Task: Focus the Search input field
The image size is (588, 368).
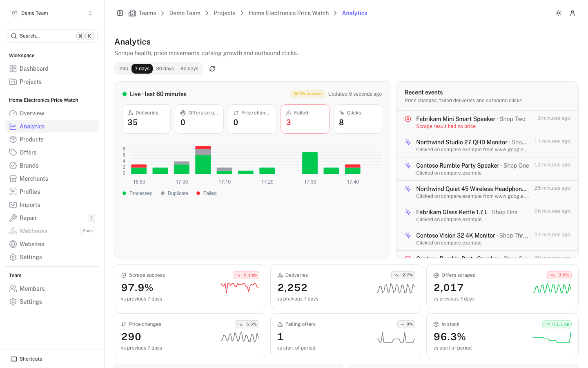Action: point(52,36)
